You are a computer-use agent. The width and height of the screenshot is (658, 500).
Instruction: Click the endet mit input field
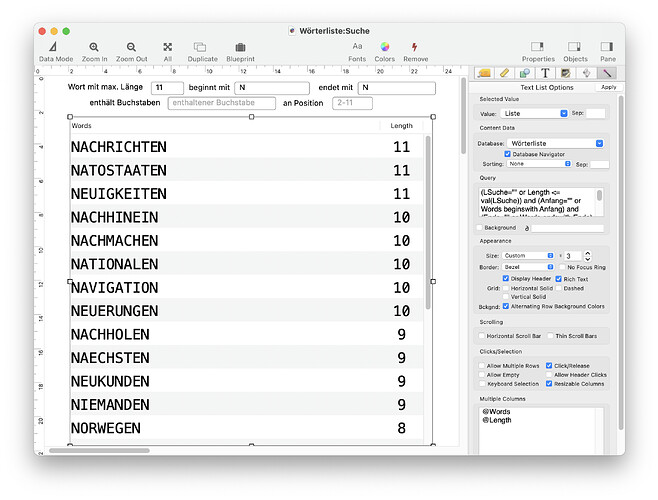pos(396,88)
